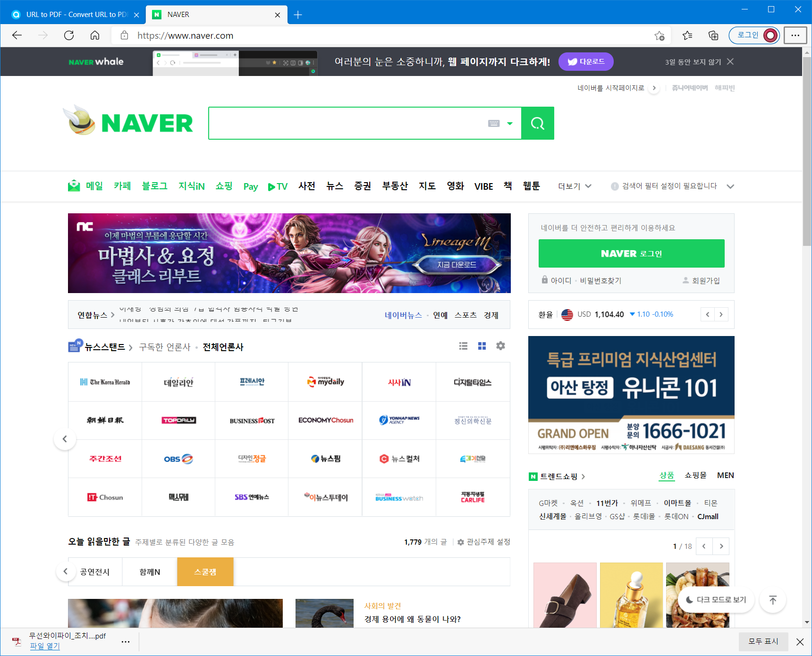Viewport: 812px width, 656px height.
Task: Toggle 다크 모드로 보기 button
Action: (716, 599)
